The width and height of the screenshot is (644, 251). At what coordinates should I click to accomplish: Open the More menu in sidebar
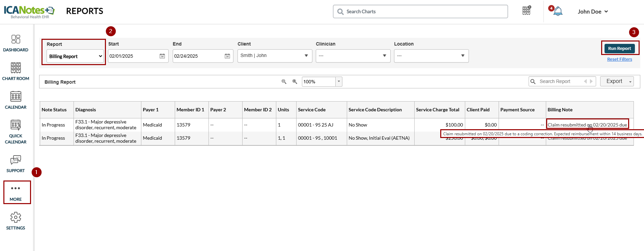coord(16,192)
